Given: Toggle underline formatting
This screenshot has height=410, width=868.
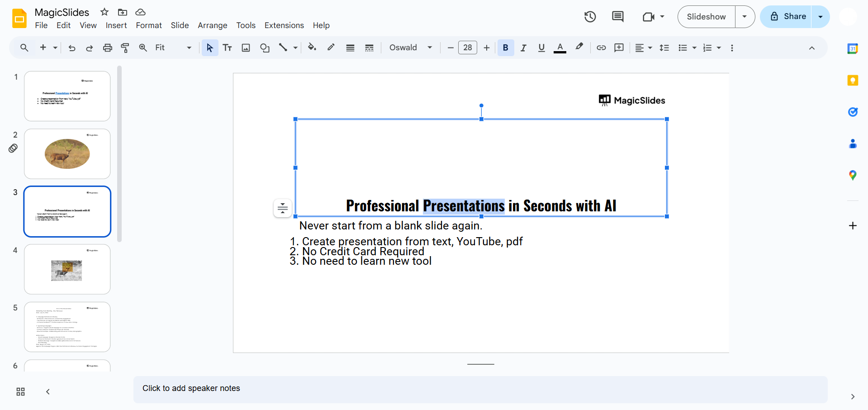Looking at the screenshot, I should 541,48.
